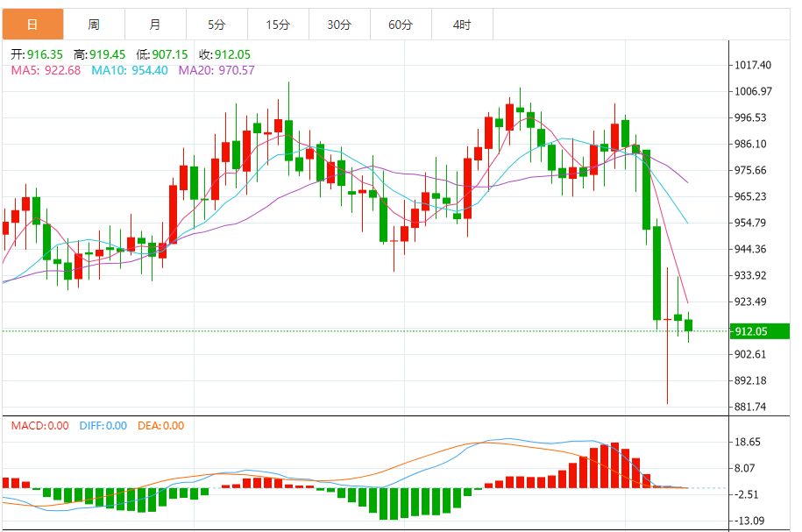This screenshot has height=532, width=802.
Task: Open the 15分 timeframe tab
Action: [278, 25]
